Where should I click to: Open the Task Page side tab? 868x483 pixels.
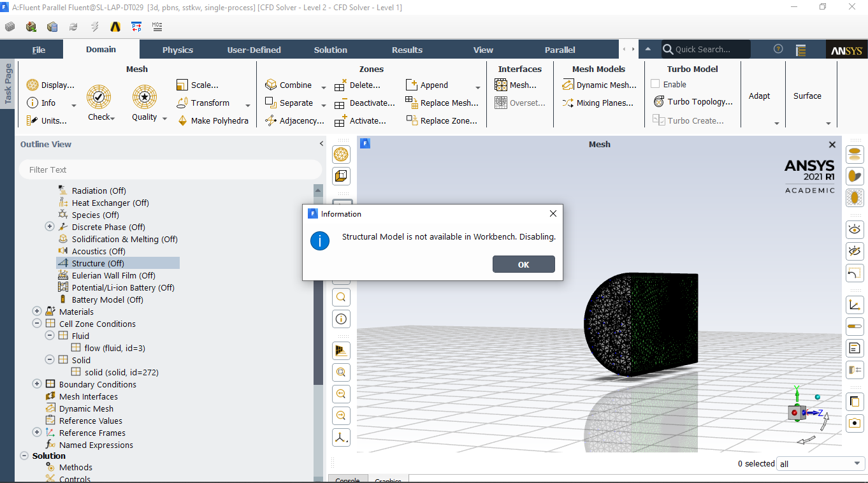pos(8,84)
